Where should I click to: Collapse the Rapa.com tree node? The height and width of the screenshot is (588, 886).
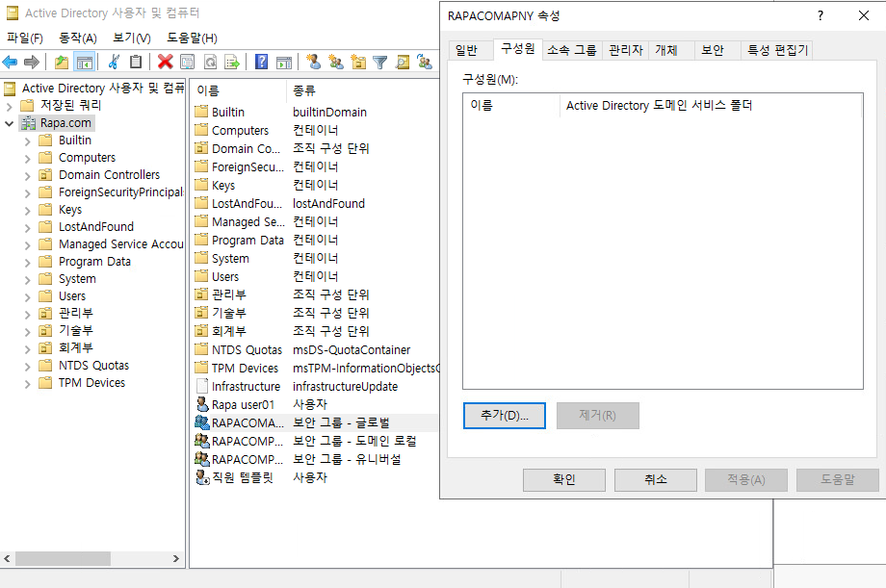click(x=9, y=123)
